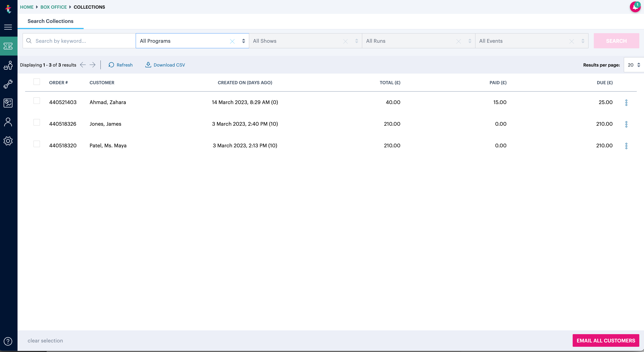Screen dimensions: 644x352
Task: Switch to the Search Collections tab
Action: [50, 21]
